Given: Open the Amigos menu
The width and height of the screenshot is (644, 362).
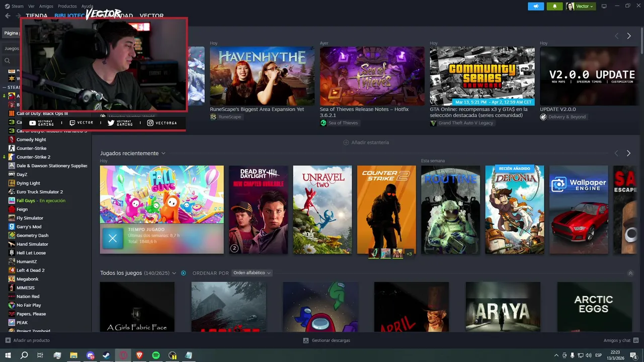Looking at the screenshot, I should (46, 6).
